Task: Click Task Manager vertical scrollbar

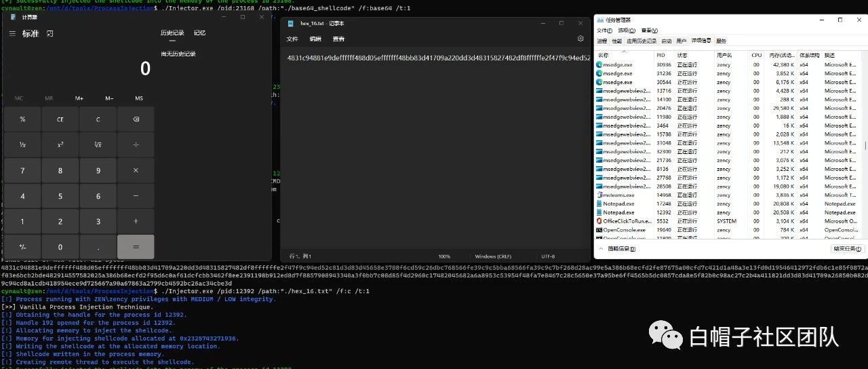Action: click(864, 146)
